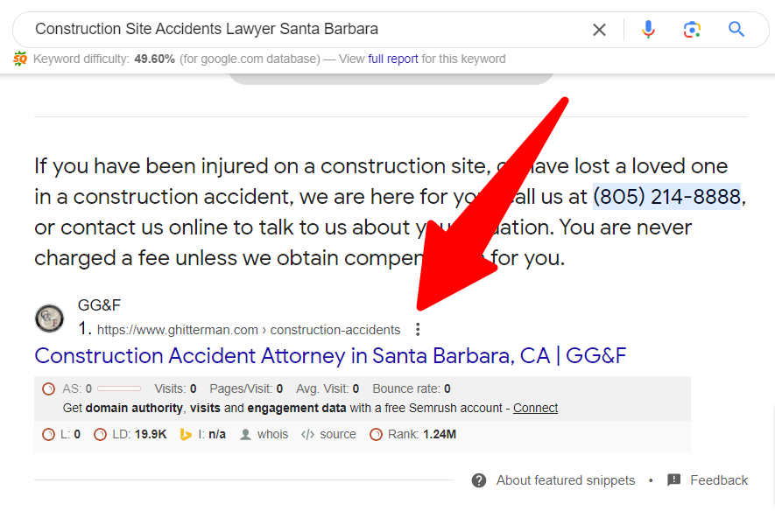This screenshot has width=775, height=532.
Task: Click the LD 19.9K linking domains metric
Action: (x=131, y=434)
